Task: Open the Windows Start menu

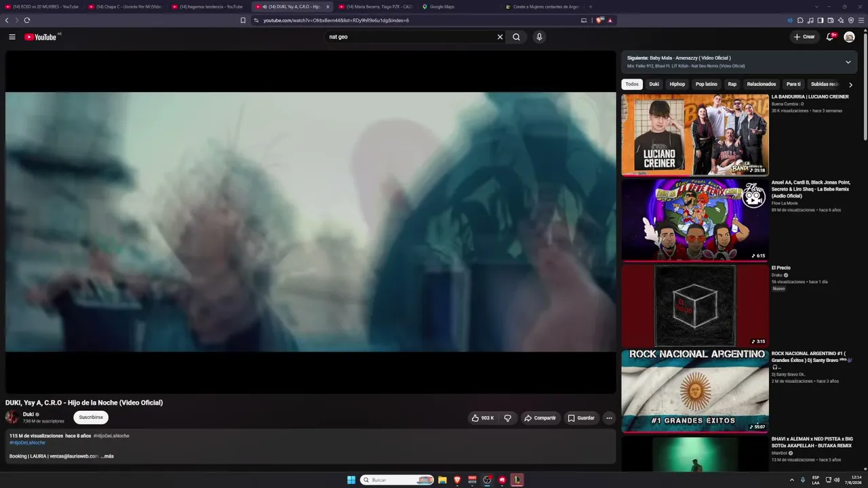Action: point(351,480)
